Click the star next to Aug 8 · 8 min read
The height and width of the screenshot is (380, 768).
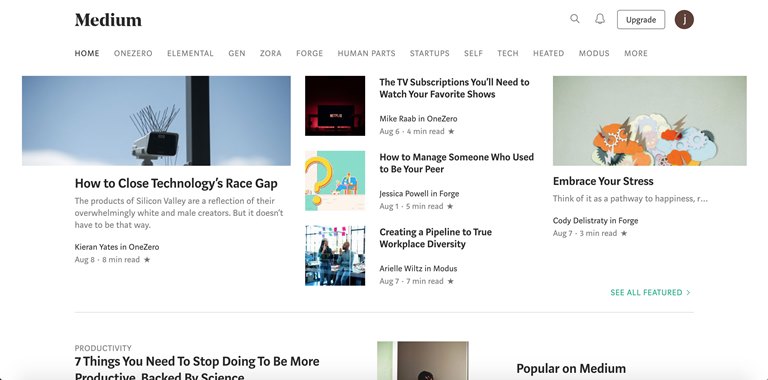pyautogui.click(x=147, y=260)
